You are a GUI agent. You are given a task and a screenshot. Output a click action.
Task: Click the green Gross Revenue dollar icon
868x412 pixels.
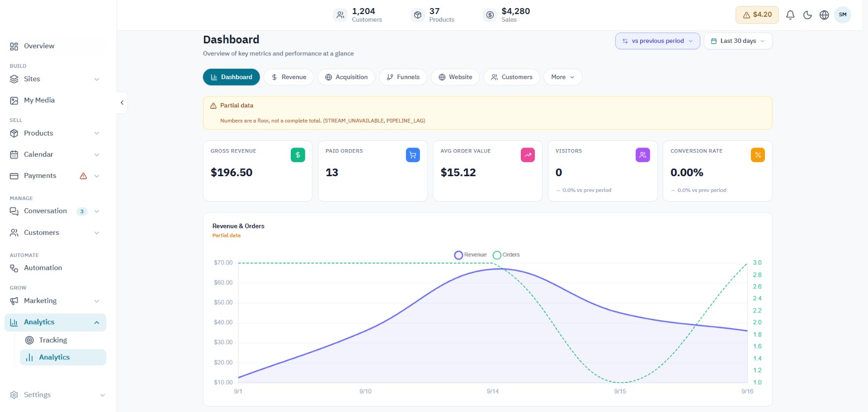[x=298, y=155]
